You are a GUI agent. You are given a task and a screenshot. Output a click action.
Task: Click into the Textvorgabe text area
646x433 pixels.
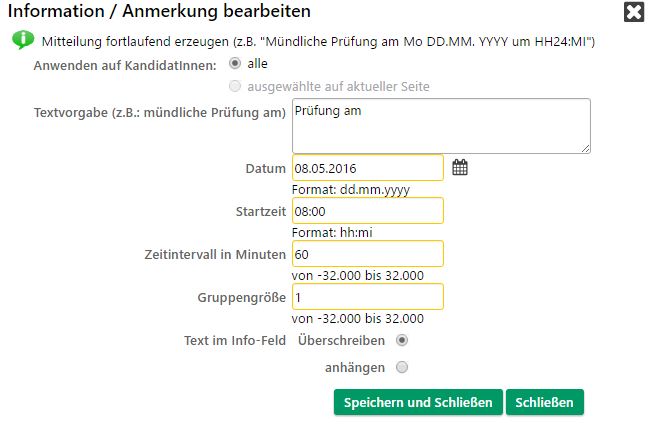click(x=441, y=126)
